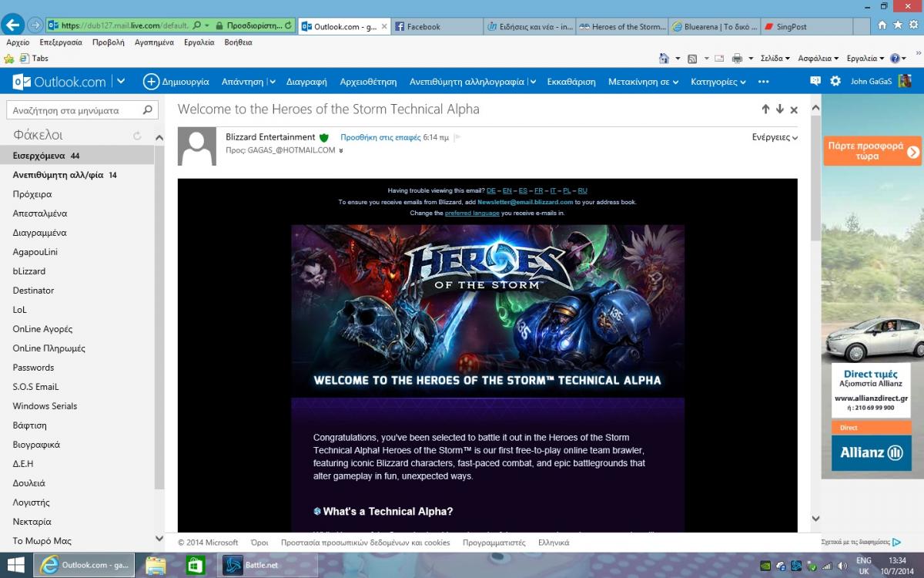
Task: Click the browser back button
Action: (13, 25)
